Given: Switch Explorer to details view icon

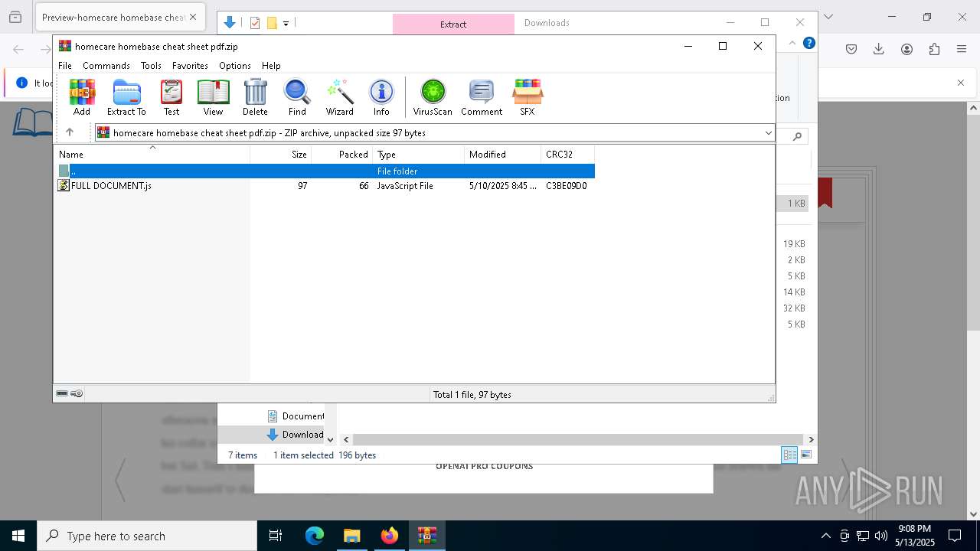Looking at the screenshot, I should 789,455.
